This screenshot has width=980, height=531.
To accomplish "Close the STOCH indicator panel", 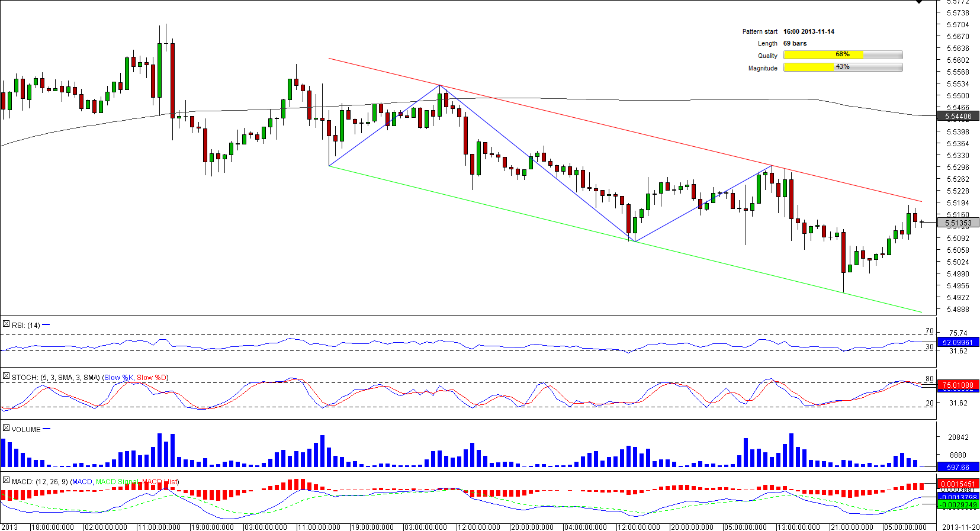I will [x=6, y=376].
